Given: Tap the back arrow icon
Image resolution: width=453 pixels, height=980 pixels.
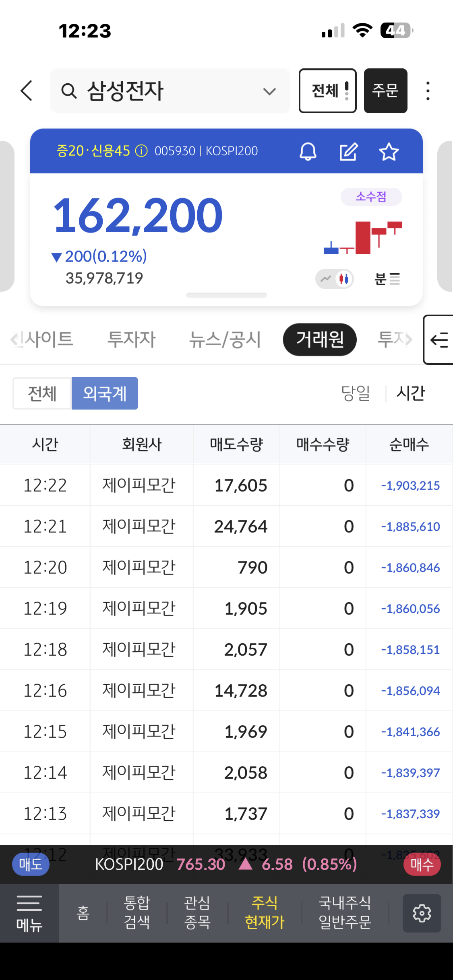Looking at the screenshot, I should (27, 91).
